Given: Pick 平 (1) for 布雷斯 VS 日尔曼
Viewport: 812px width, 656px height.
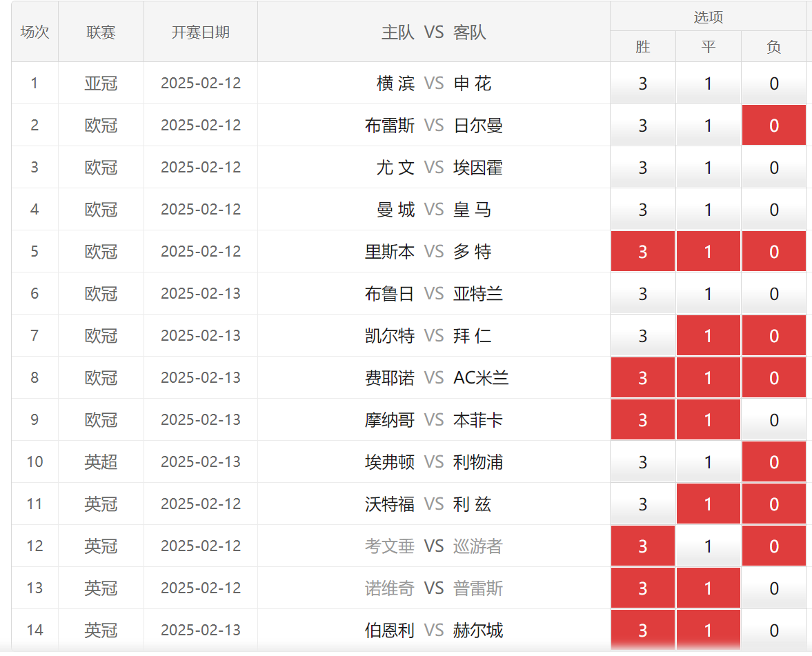Looking at the screenshot, I should tap(708, 126).
